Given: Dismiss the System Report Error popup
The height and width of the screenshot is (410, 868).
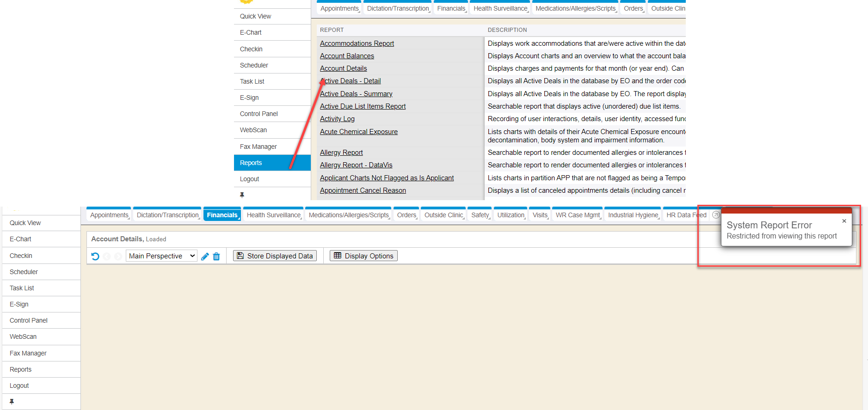Looking at the screenshot, I should tap(844, 221).
